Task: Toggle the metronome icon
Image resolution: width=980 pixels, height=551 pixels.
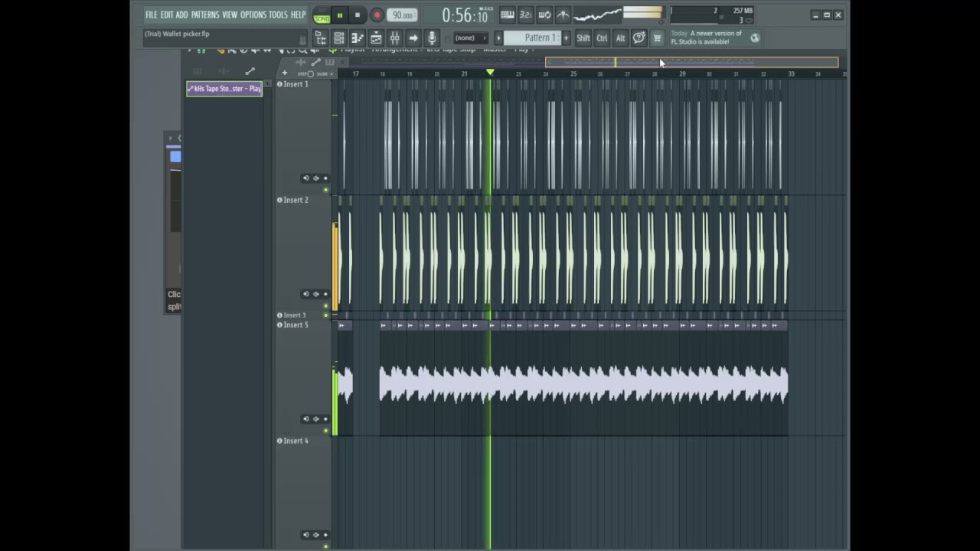Action: coord(563,15)
